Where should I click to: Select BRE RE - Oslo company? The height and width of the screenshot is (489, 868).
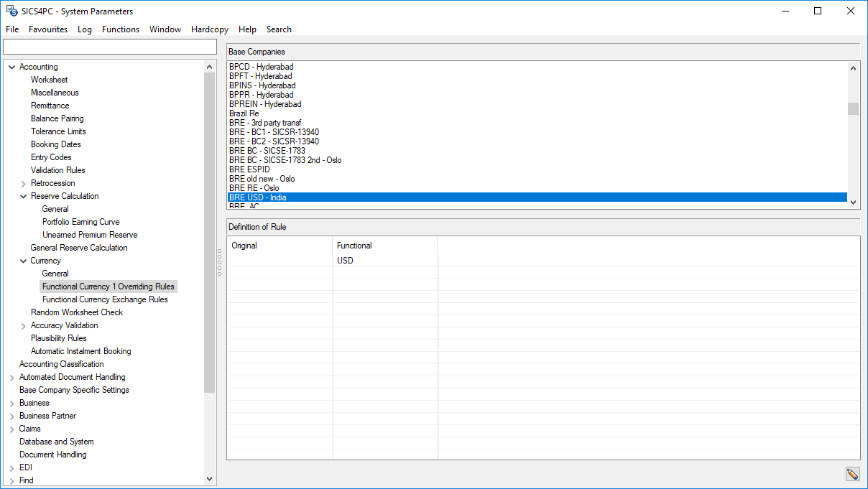point(254,188)
